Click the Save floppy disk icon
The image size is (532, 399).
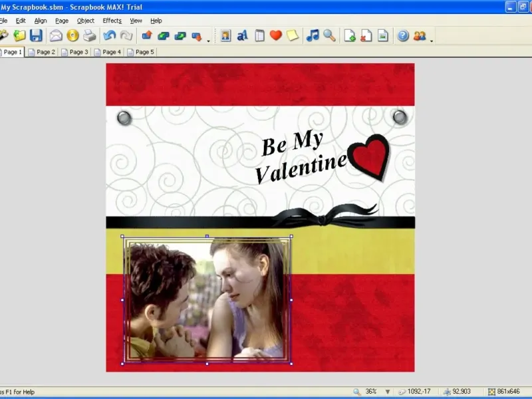click(36, 35)
